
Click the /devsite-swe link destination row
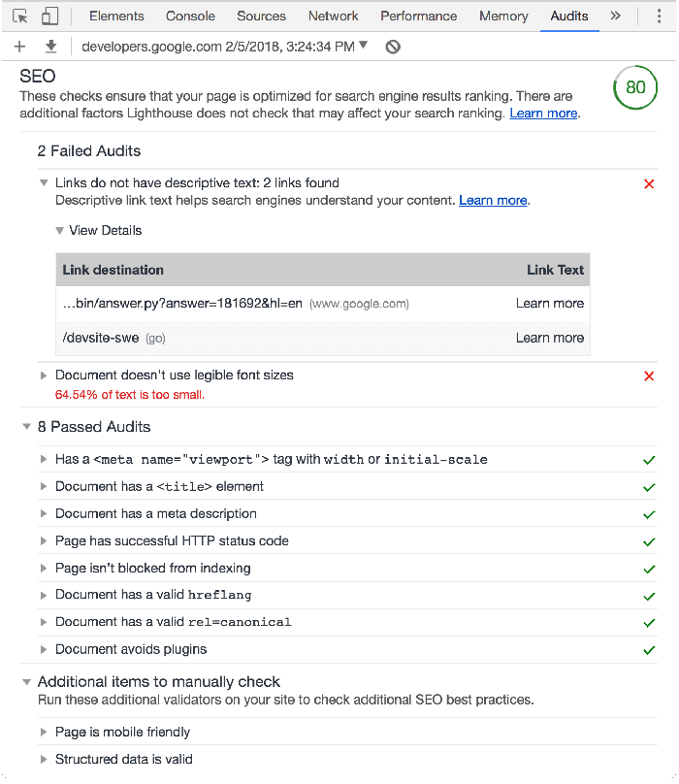coord(101,338)
